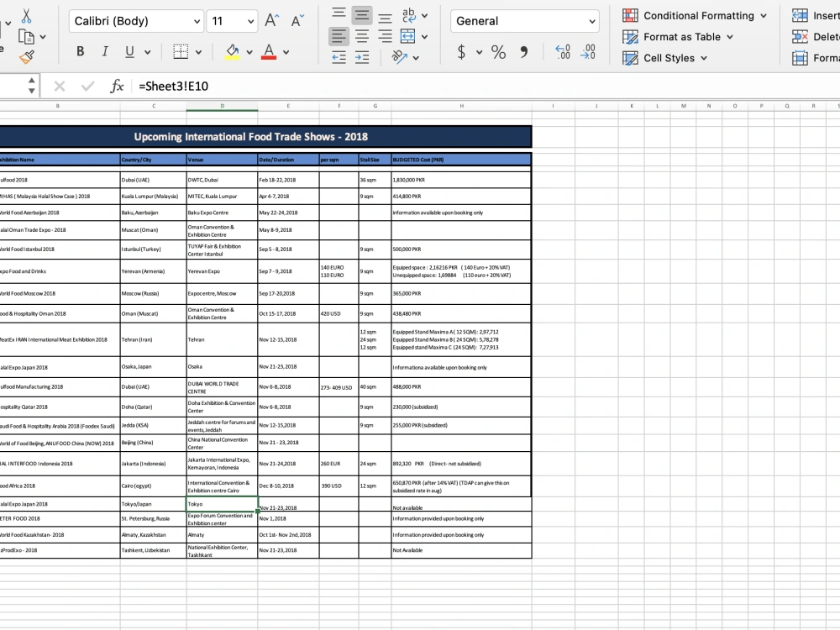
Task: Toggle middle vertical alignment
Action: point(361,15)
